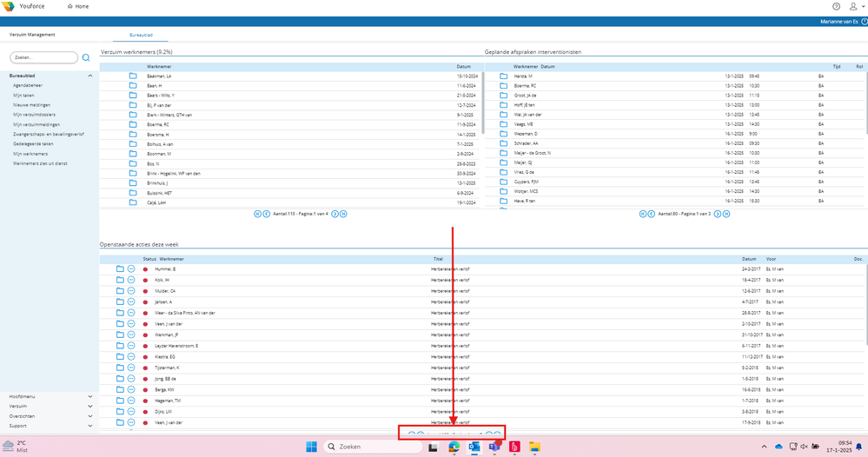Open the dossier folder for Mulder, CA action
868x457 pixels.
pos(120,290)
